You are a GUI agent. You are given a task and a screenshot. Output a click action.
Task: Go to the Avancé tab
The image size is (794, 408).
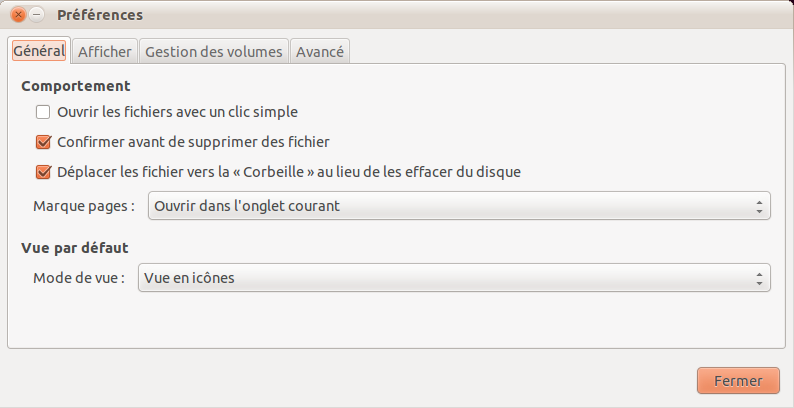320,52
